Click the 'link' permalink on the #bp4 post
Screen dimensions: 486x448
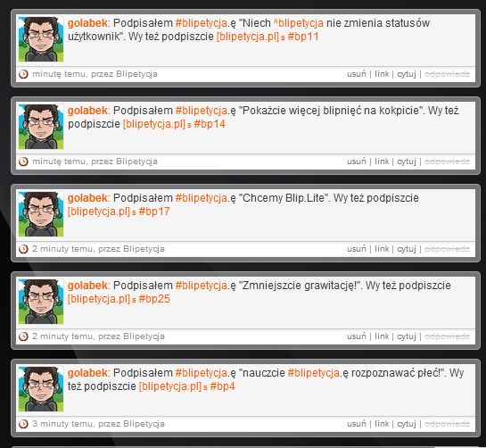[382, 424]
